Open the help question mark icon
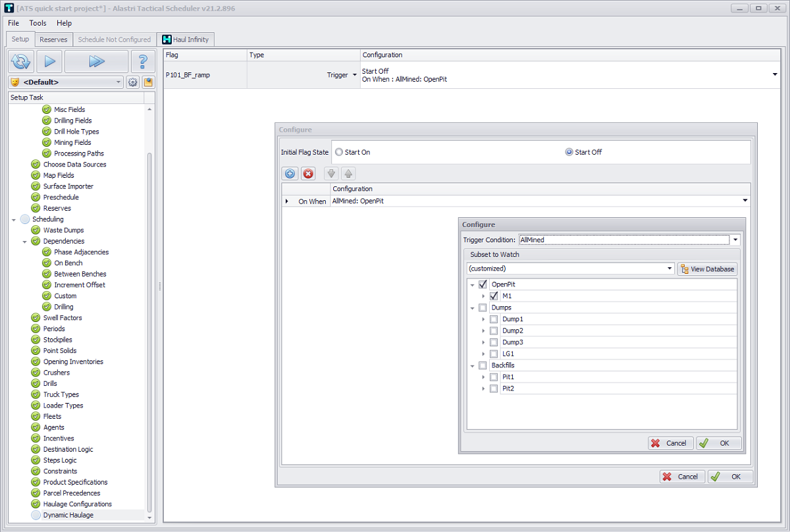The image size is (790, 532). click(x=142, y=61)
